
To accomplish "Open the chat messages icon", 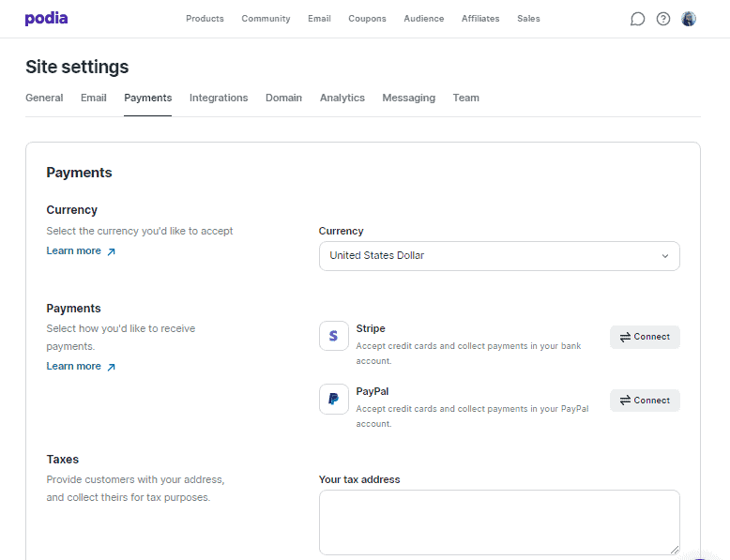I will [637, 19].
